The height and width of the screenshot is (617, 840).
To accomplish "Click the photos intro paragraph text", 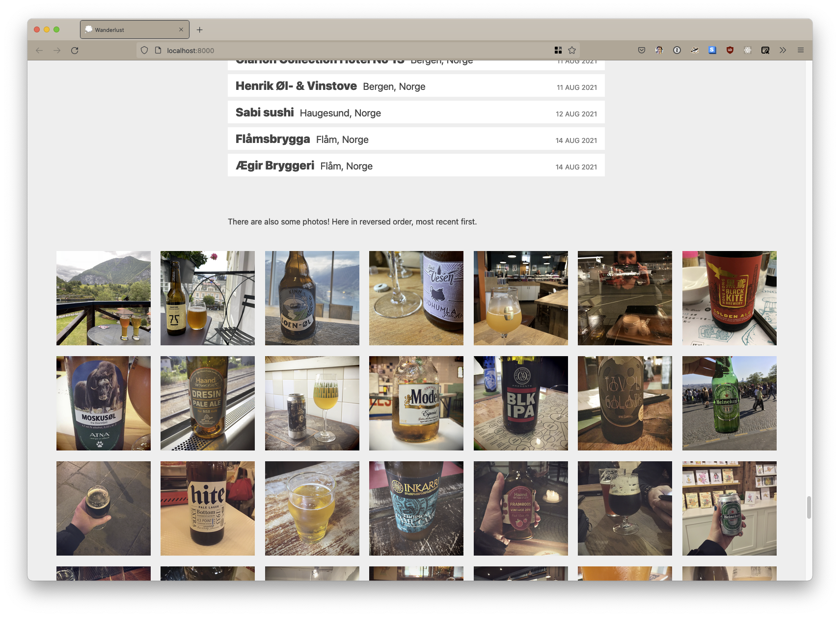I will [x=352, y=222].
